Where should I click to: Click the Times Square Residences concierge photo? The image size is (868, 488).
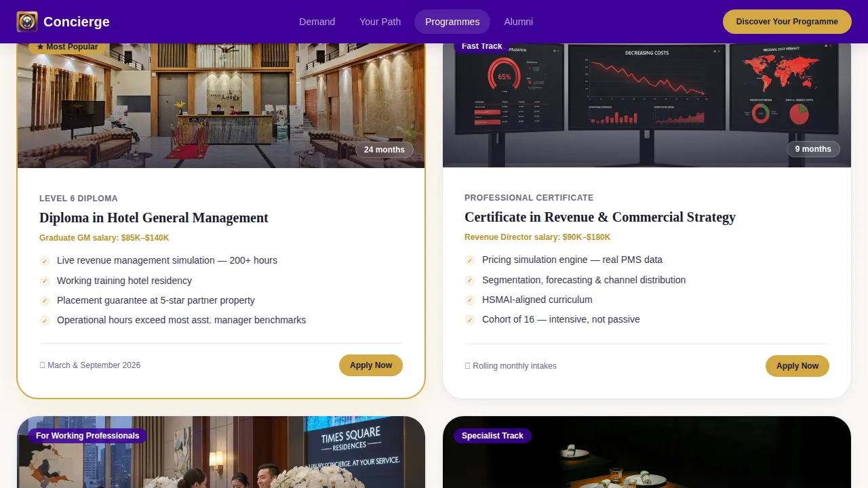pyautogui.click(x=221, y=453)
